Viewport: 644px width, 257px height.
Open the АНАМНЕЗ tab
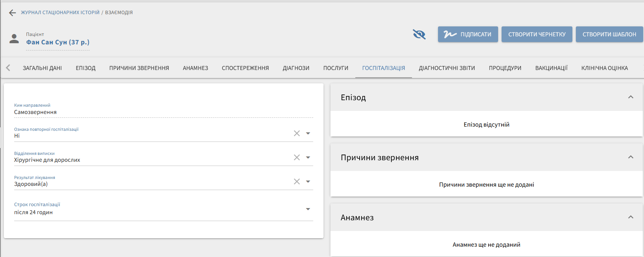pyautogui.click(x=195, y=68)
